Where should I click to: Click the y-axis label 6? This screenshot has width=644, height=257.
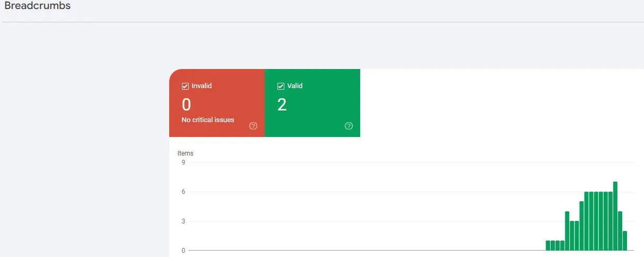183,192
